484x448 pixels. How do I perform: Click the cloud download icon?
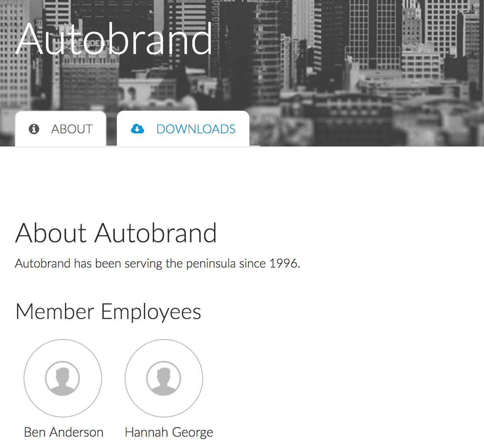137,129
